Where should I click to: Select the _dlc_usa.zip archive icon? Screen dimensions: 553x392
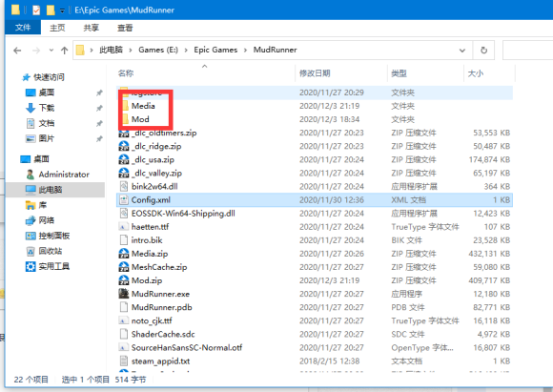124,159
